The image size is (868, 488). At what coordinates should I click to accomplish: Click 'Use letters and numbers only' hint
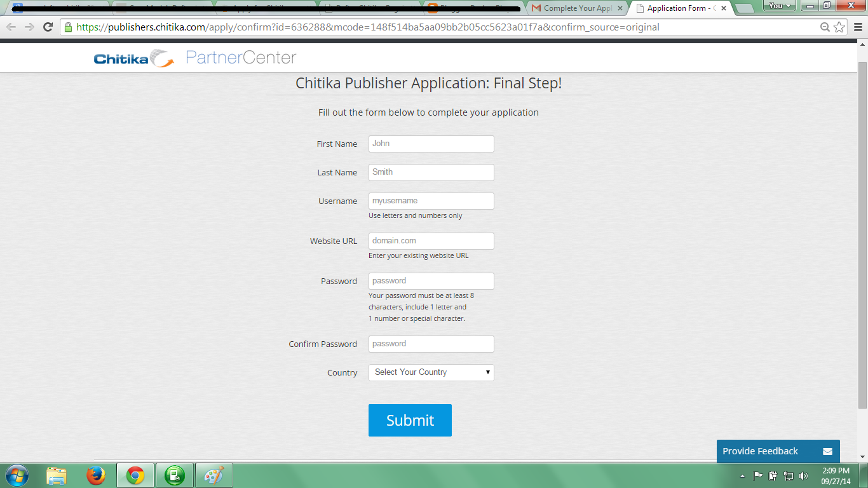click(416, 215)
